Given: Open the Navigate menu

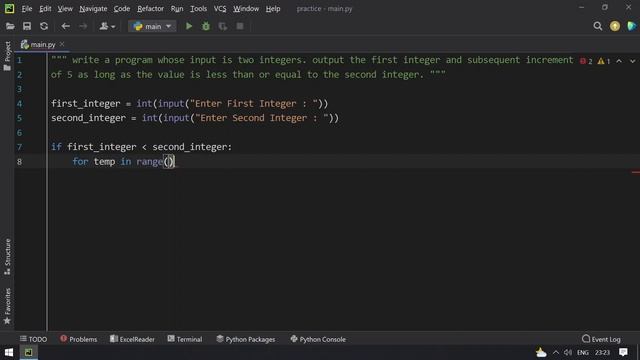Looking at the screenshot, I should point(93,9).
